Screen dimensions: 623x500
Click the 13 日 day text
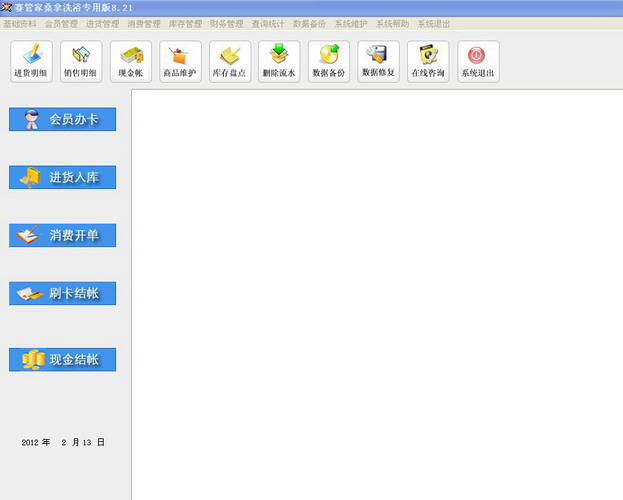94,442
